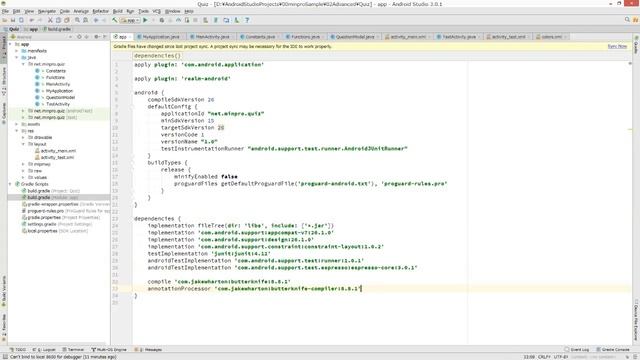Expand the drawable folder
Screen dimensions: 640x360
[x=24, y=138]
